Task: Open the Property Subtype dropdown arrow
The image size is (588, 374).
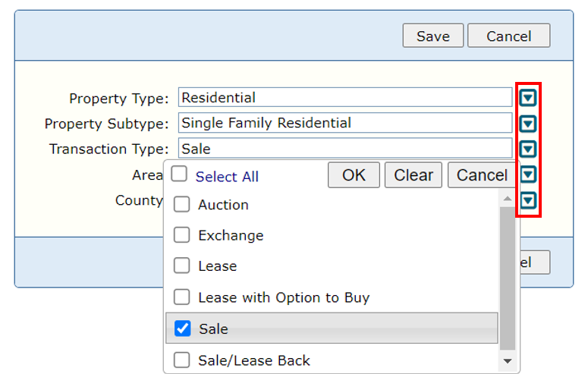Action: 528,124
